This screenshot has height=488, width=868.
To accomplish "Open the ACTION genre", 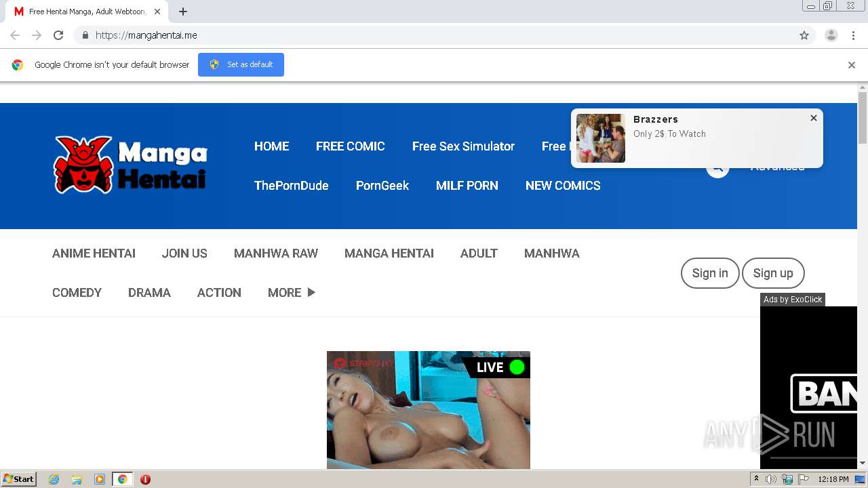I will tap(219, 293).
